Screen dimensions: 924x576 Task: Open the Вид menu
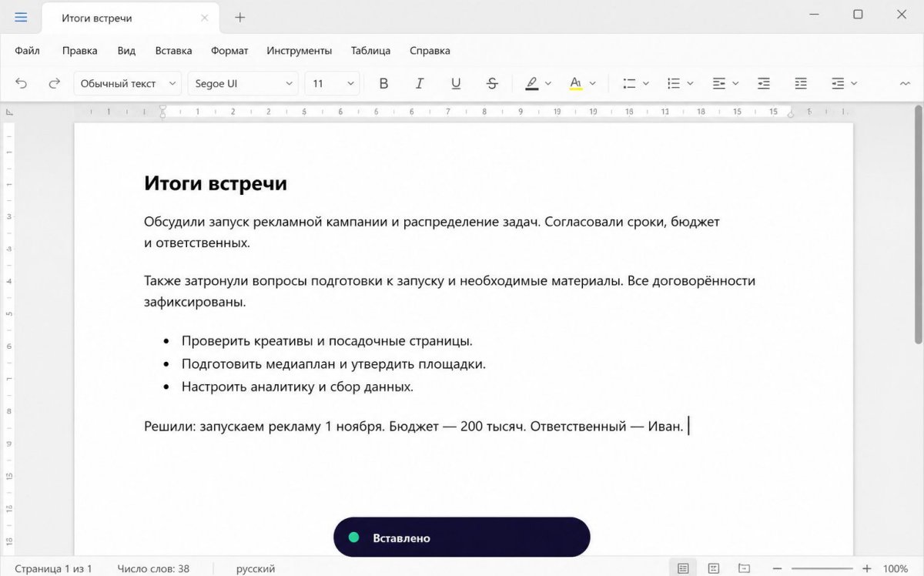pos(126,51)
